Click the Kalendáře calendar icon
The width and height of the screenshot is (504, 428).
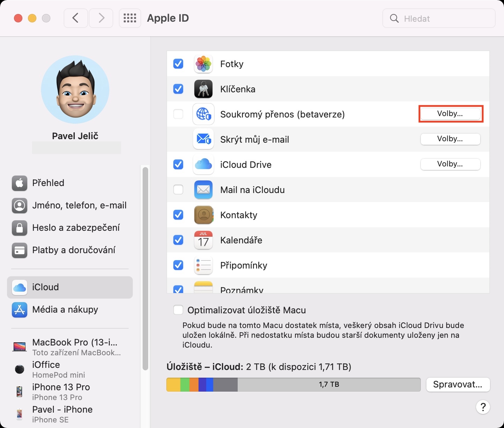tap(203, 240)
